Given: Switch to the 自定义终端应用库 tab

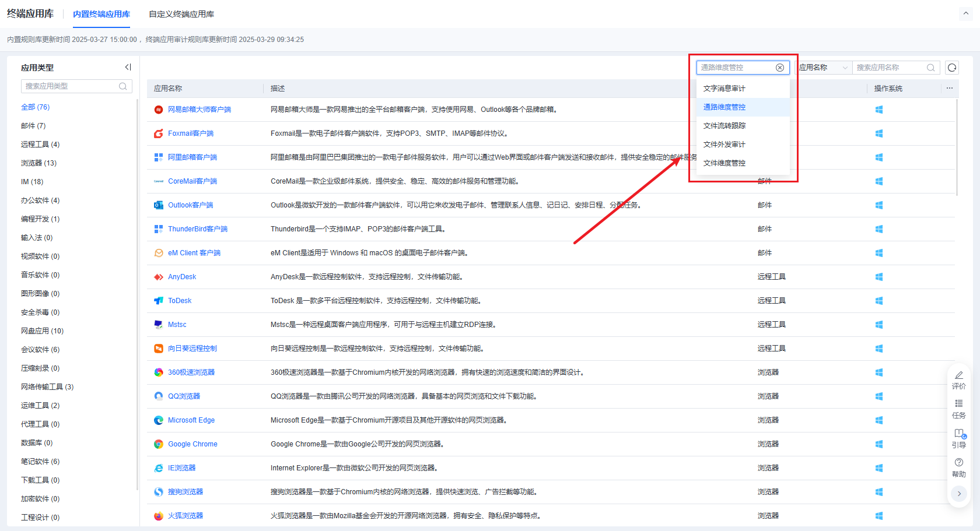Looking at the screenshot, I should tap(181, 14).
